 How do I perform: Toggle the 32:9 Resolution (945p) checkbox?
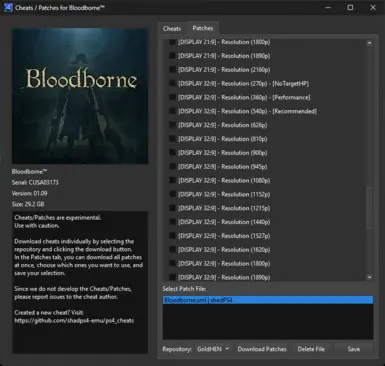pos(172,166)
